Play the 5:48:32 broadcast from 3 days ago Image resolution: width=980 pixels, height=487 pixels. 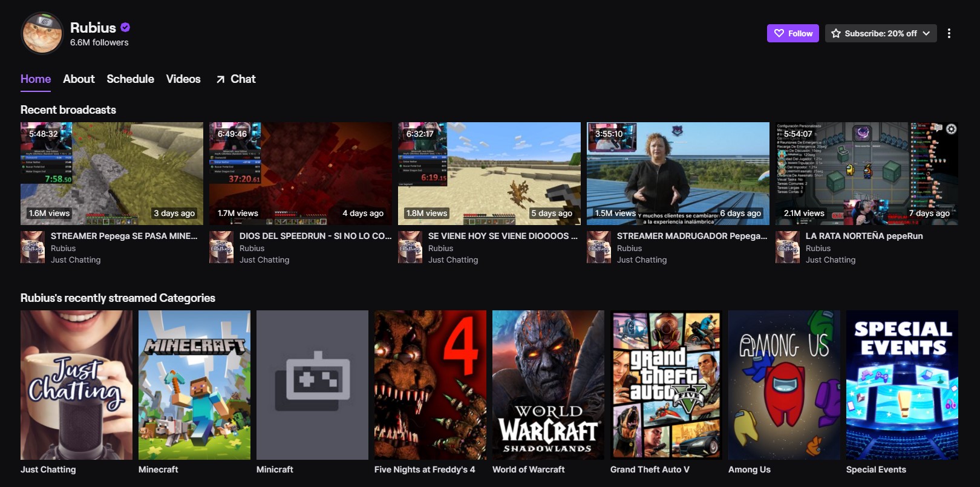[112, 174]
